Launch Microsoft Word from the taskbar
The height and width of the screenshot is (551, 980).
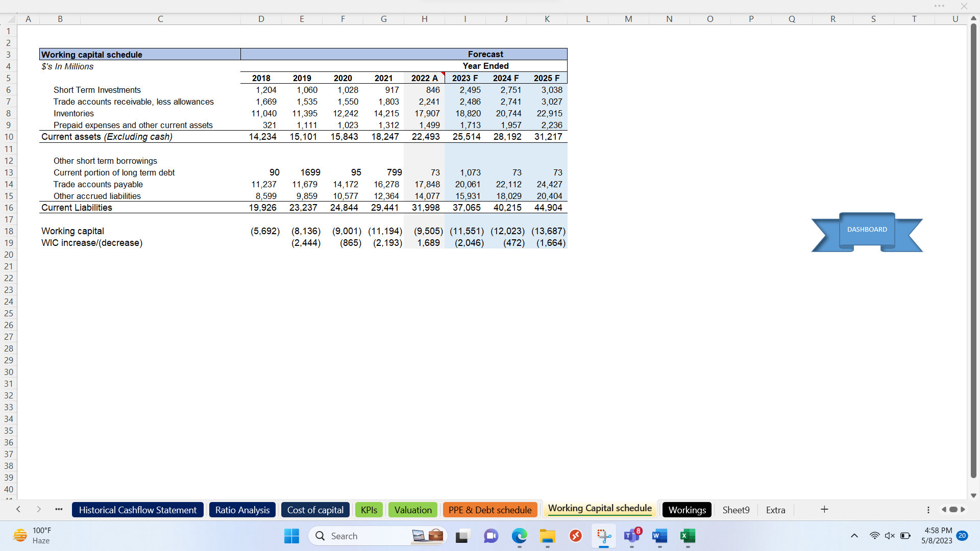(x=659, y=537)
